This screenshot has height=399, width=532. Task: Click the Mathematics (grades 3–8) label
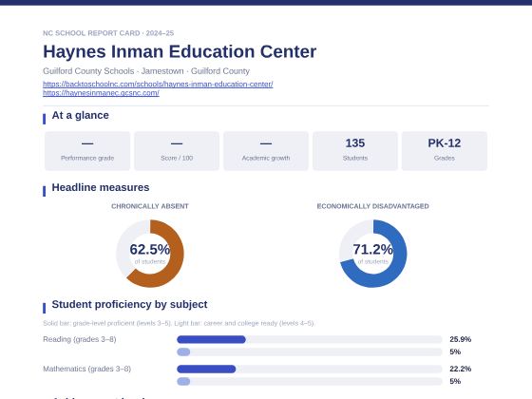[x=87, y=369]
